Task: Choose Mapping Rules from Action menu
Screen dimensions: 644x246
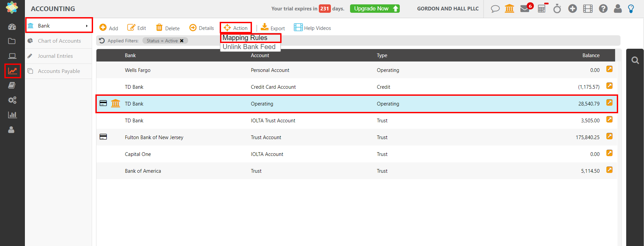Action: pyautogui.click(x=250, y=38)
